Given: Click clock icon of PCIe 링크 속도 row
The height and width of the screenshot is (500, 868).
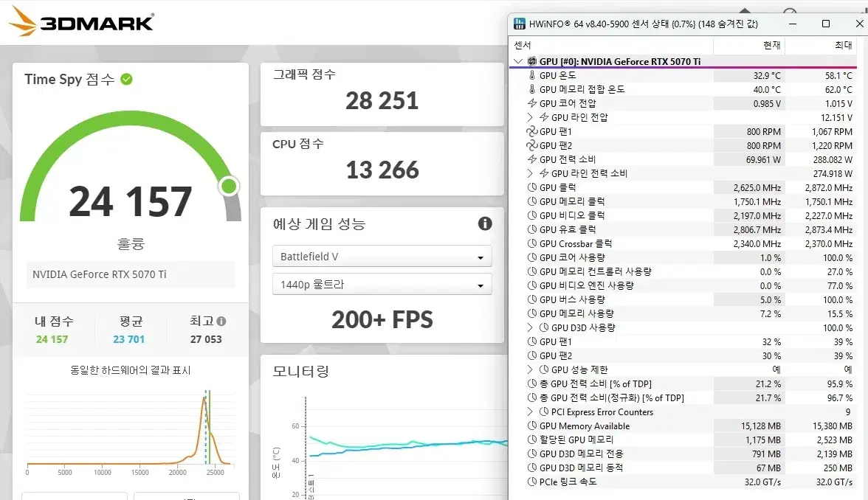Looking at the screenshot, I should [x=532, y=482].
